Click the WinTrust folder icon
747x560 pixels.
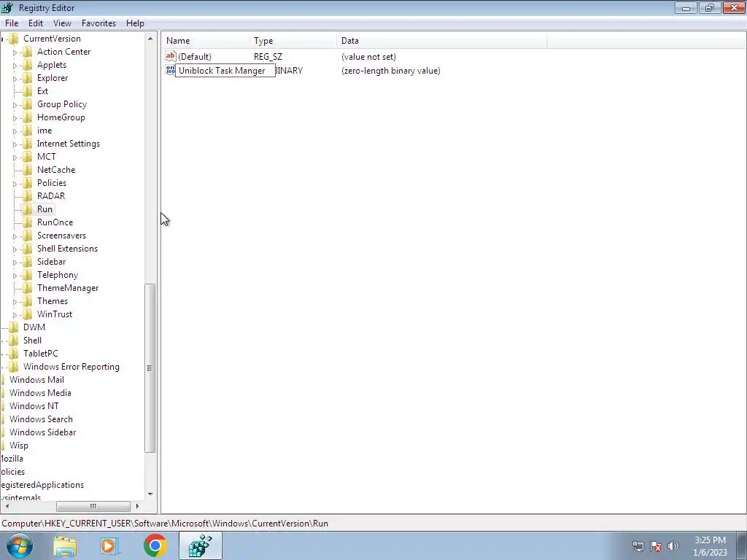coord(28,314)
